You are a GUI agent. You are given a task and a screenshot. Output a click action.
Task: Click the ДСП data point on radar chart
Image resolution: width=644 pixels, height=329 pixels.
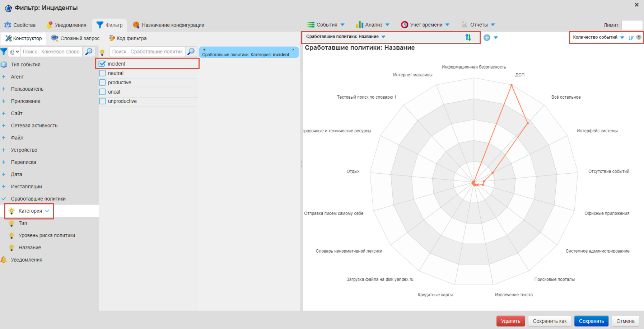point(512,85)
